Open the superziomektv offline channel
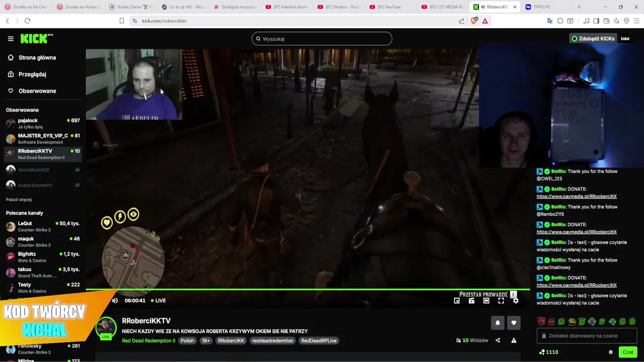Image resolution: width=644 pixels, height=362 pixels. [43, 185]
